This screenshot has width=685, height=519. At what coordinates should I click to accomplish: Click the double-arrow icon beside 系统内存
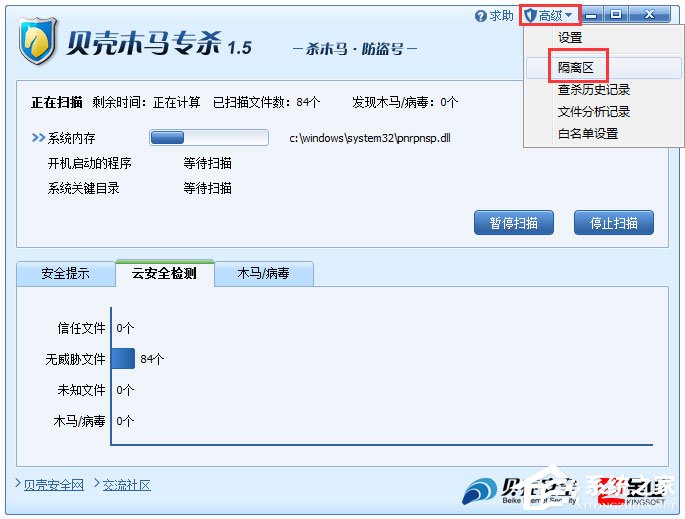(x=38, y=138)
